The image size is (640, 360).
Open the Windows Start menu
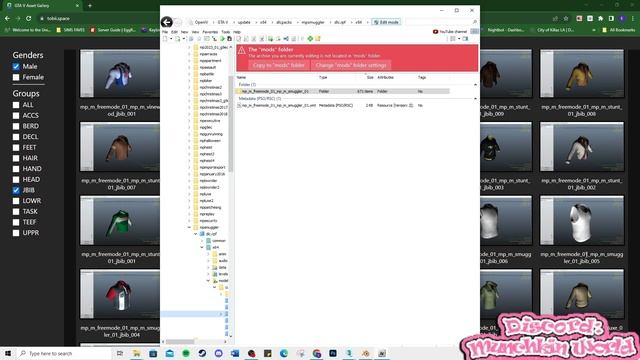(x=8, y=353)
